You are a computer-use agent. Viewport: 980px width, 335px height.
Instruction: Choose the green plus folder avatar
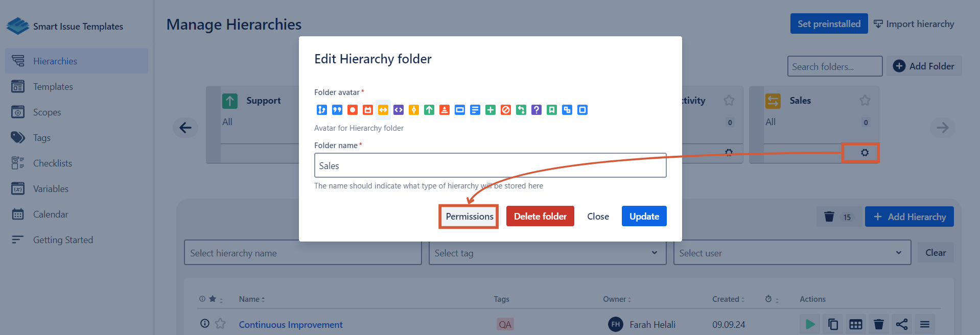(x=490, y=110)
